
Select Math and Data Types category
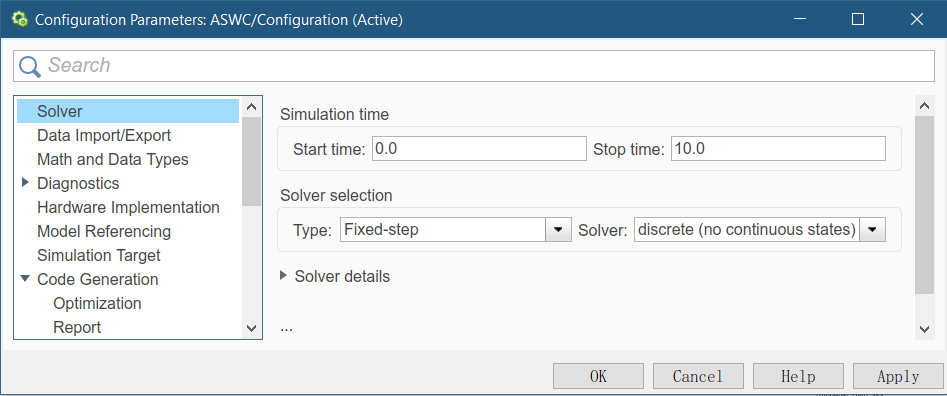coord(113,159)
